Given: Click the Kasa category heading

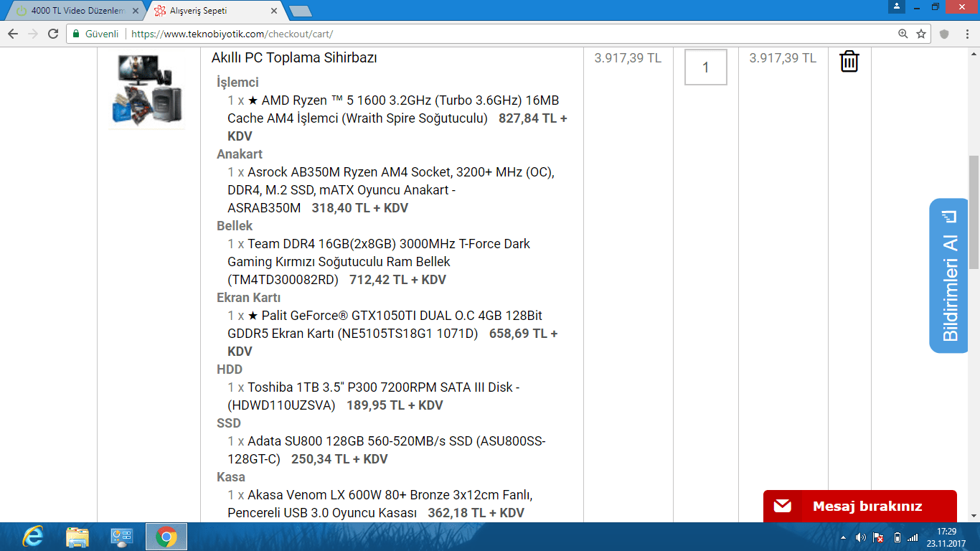Looking at the screenshot, I should 231,477.
